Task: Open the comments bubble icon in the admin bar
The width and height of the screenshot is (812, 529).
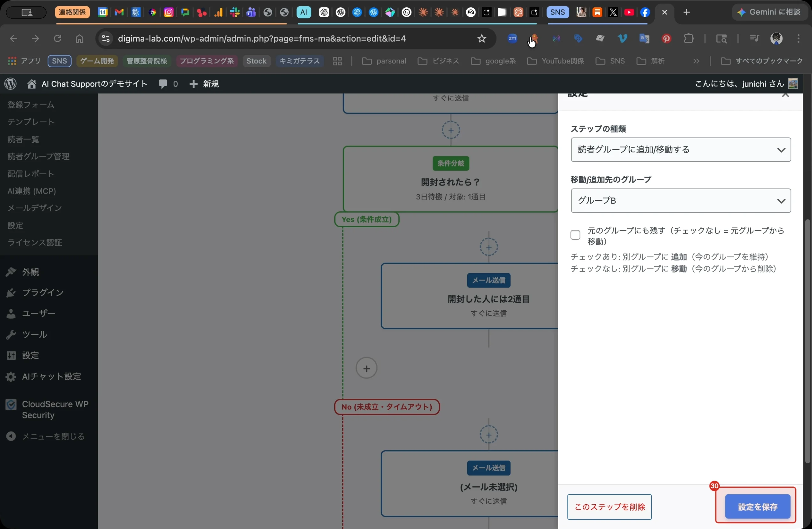Action: point(168,83)
